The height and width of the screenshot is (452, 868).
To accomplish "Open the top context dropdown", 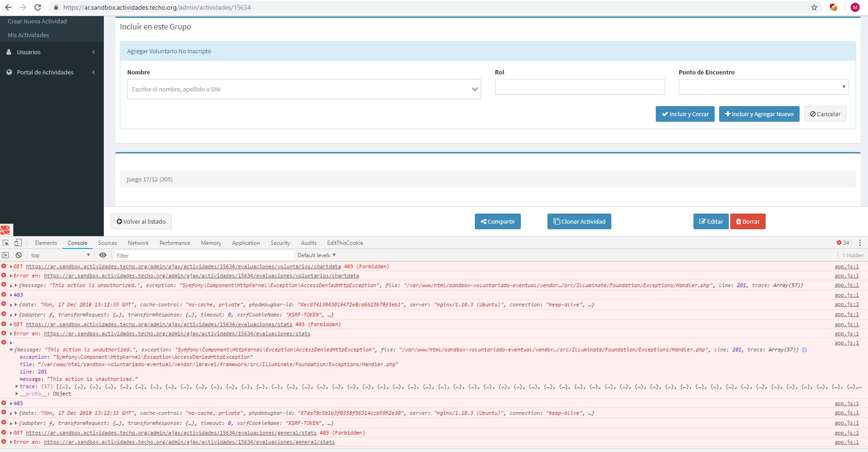I will 60,255.
